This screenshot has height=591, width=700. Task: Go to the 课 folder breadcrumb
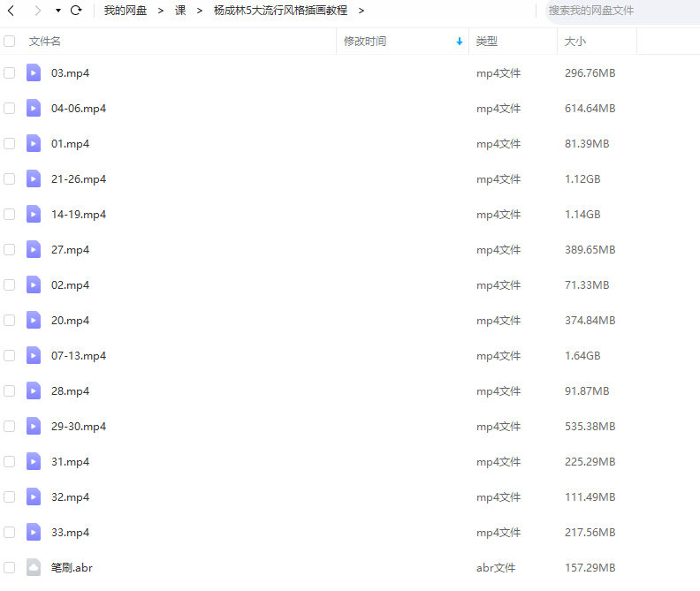180,11
